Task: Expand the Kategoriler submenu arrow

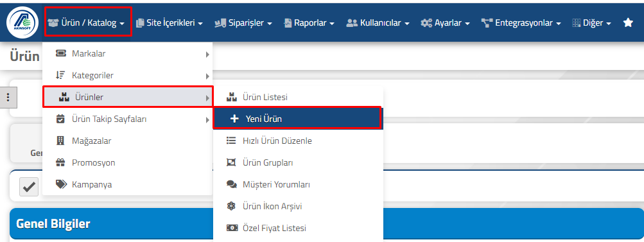Action: [x=207, y=76]
